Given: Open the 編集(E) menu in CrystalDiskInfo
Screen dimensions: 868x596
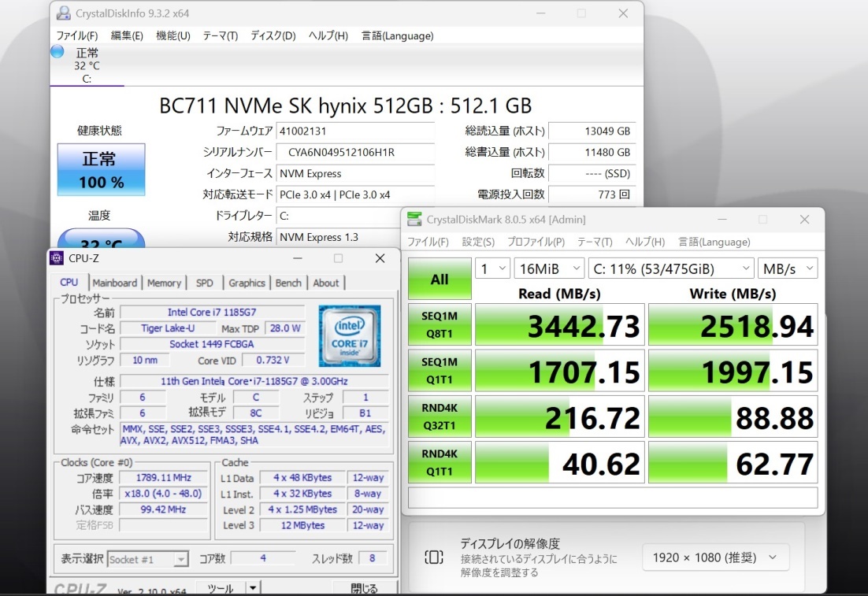Looking at the screenshot, I should (127, 36).
